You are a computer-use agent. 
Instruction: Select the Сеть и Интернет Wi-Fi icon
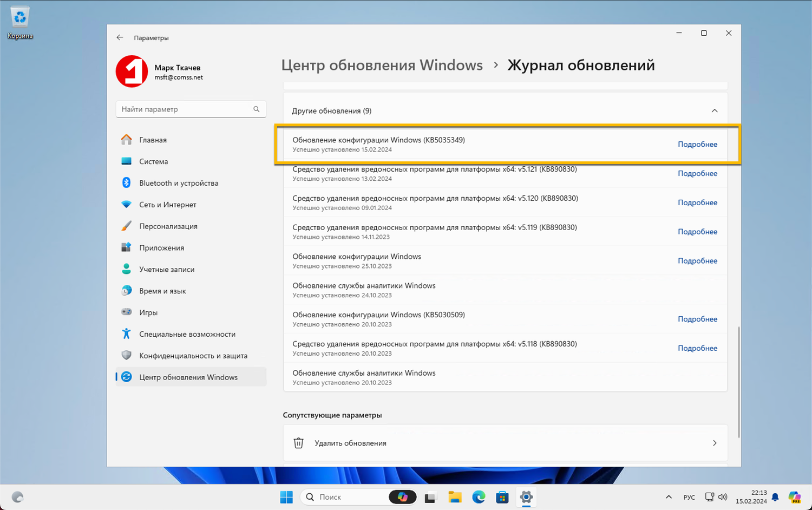pyautogui.click(x=126, y=205)
